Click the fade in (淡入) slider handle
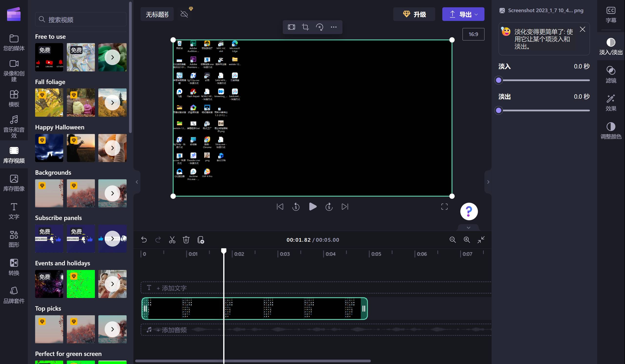The width and height of the screenshot is (625, 364). [x=499, y=80]
